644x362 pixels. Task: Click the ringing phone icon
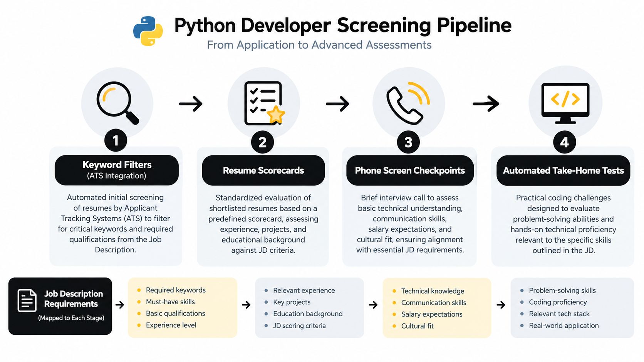[408, 103]
